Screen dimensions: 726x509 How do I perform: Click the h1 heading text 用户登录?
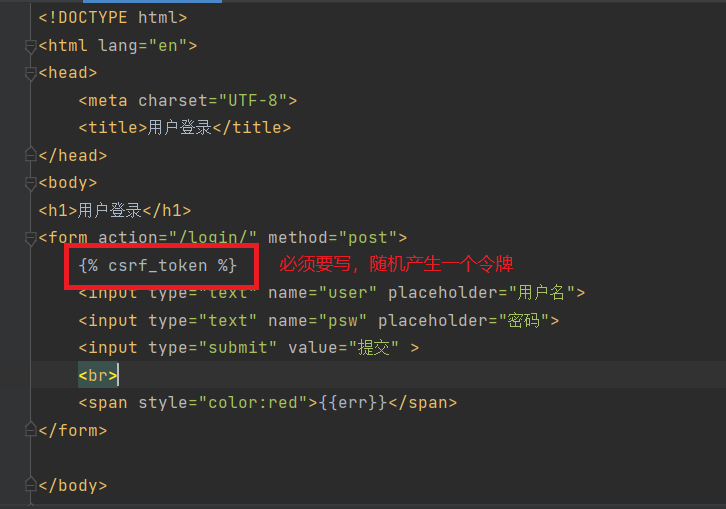(x=110, y=210)
